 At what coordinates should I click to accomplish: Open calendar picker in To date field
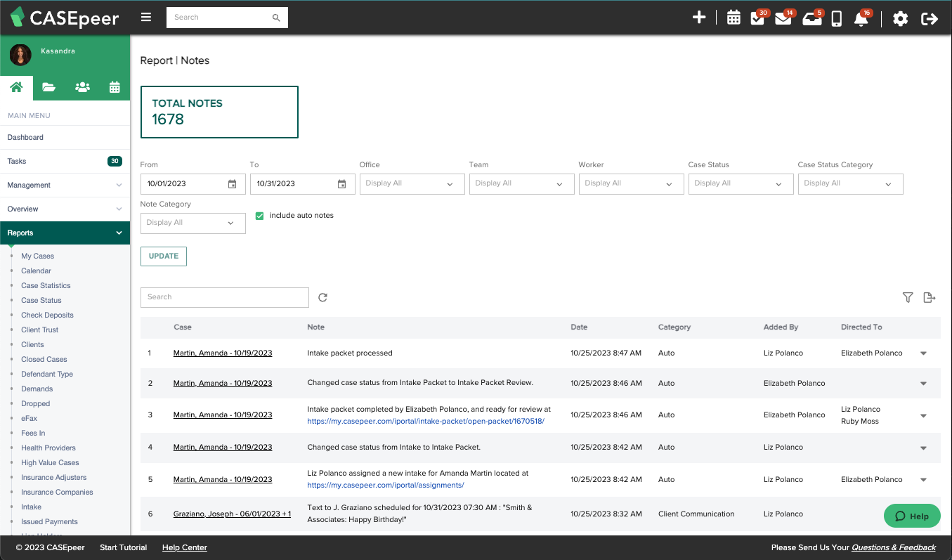(342, 184)
